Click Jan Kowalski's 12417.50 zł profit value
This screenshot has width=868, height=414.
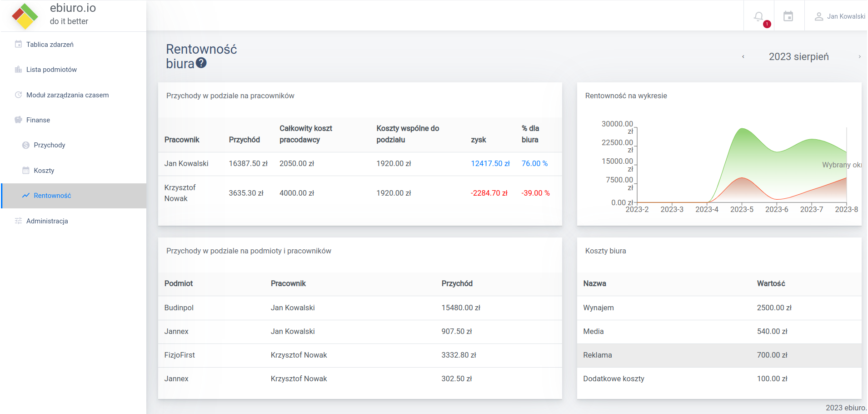pos(490,164)
